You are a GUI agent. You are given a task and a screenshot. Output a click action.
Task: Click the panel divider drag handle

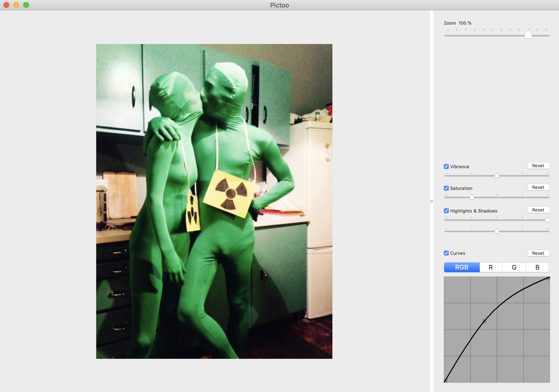(x=431, y=201)
